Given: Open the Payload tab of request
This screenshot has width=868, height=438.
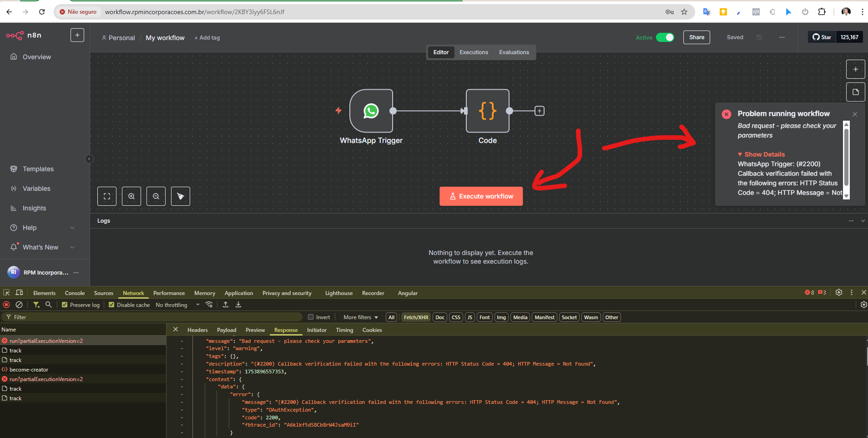Looking at the screenshot, I should (x=227, y=330).
